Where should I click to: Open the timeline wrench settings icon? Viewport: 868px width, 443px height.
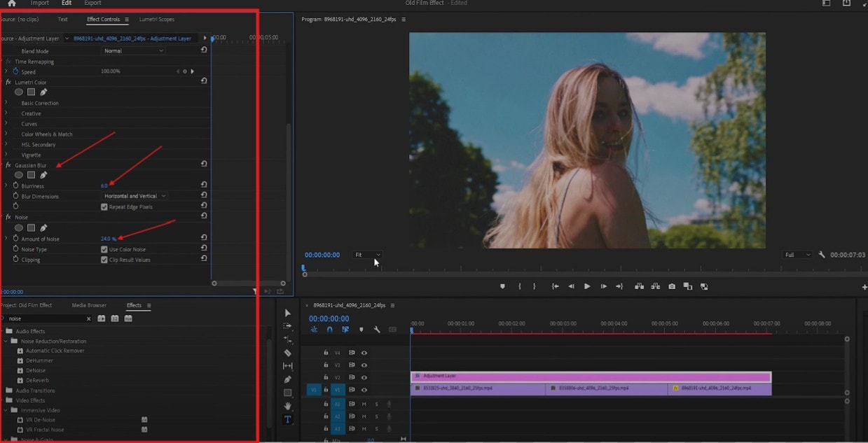376,330
